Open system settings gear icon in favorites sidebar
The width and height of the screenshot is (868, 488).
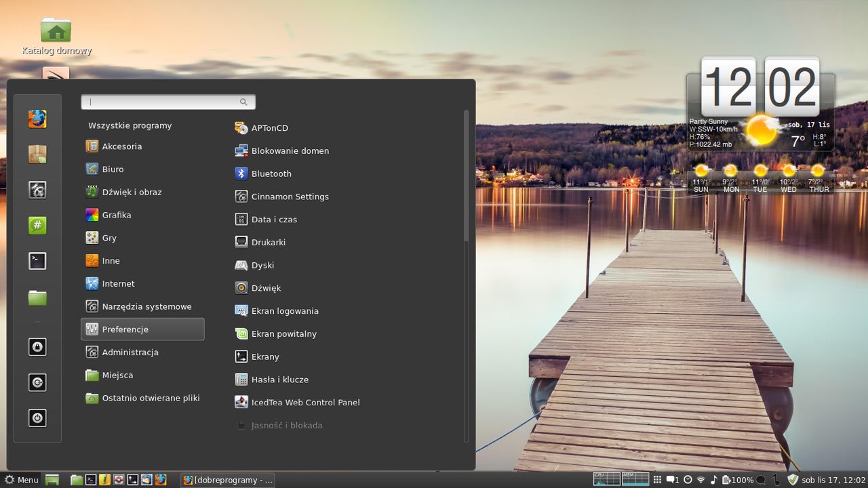[x=37, y=190]
